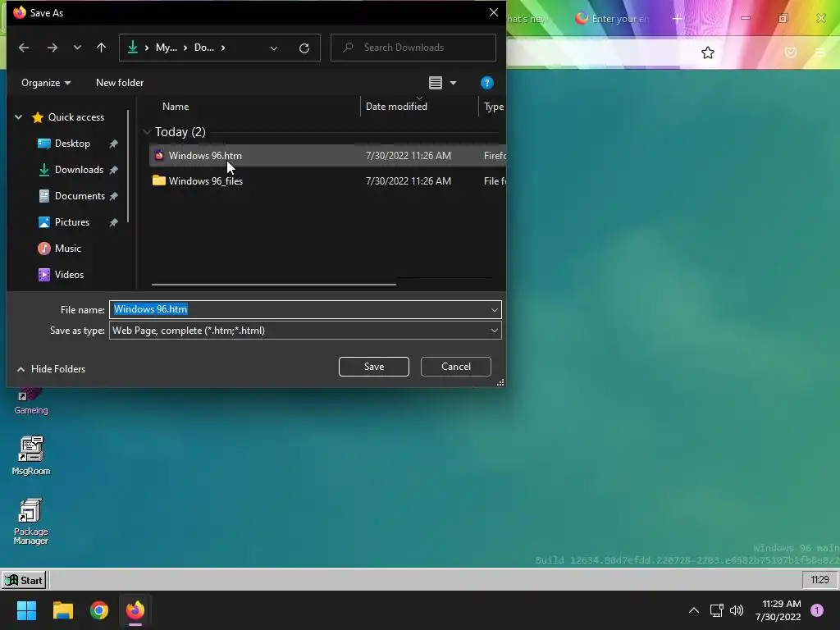Image resolution: width=840 pixels, height=630 pixels.
Task: Sort files by Name column
Action: (176, 106)
